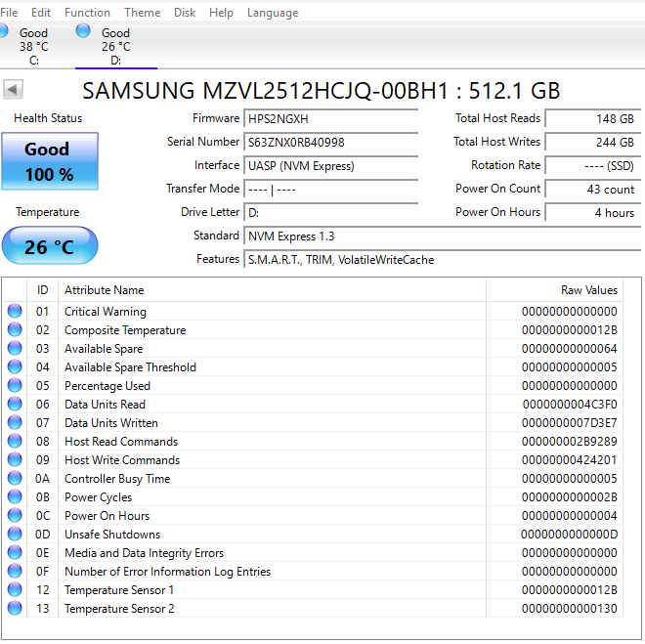Screen dimensions: 645x644
Task: Select the Percentage Used attribute name
Action: point(107,386)
